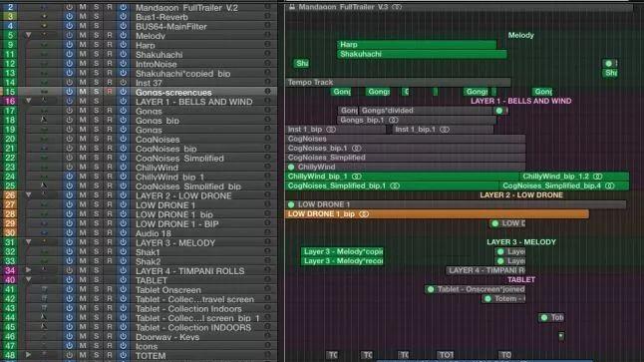Viewport: 644px width, 362px height.
Task: Click freeze icon on Gongs-screencues track
Action: (x=268, y=91)
